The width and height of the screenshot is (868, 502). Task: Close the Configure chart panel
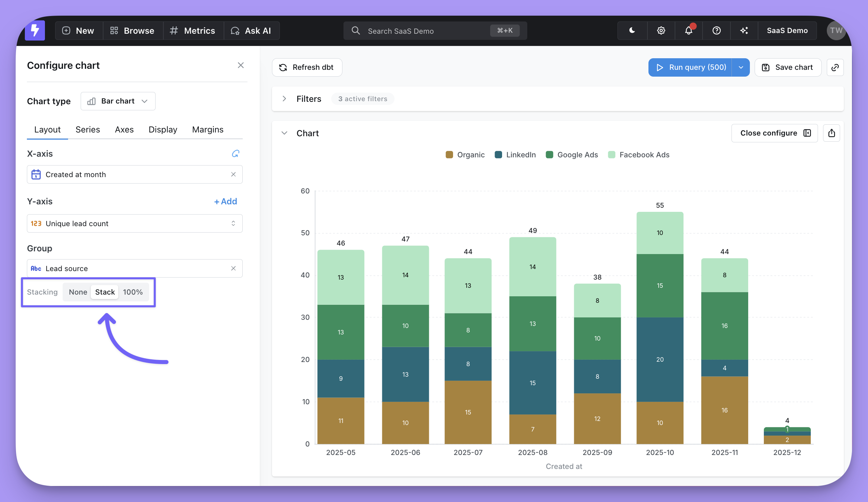tap(241, 65)
